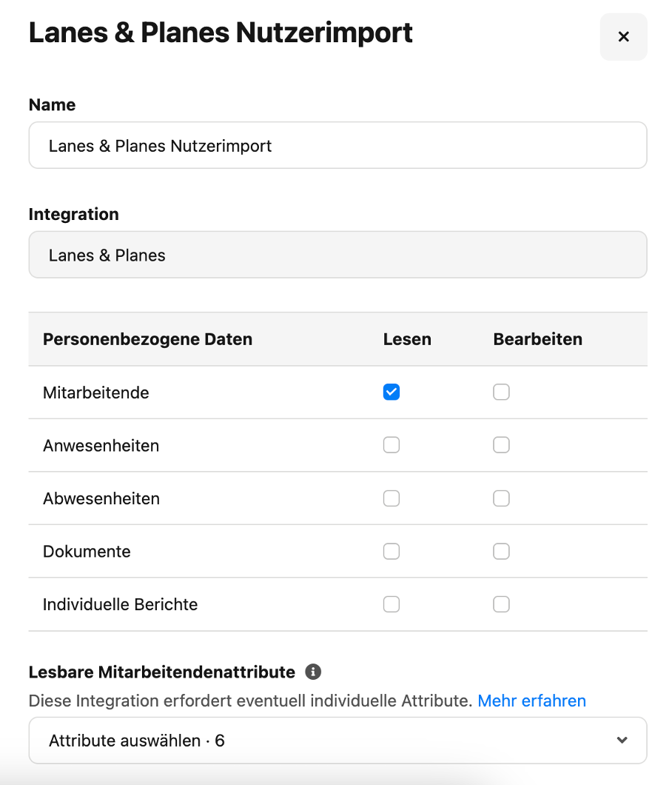Enable Lesen for Dokumente
The image size is (672, 785).
tap(392, 551)
